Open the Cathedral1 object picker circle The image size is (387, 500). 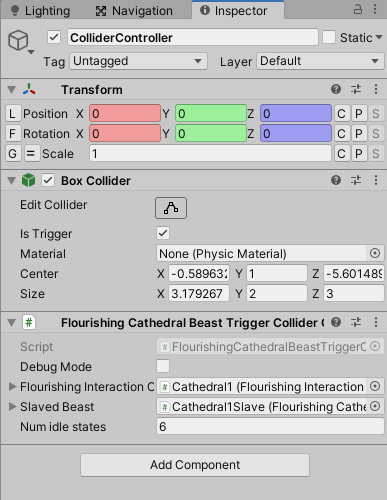[375, 386]
